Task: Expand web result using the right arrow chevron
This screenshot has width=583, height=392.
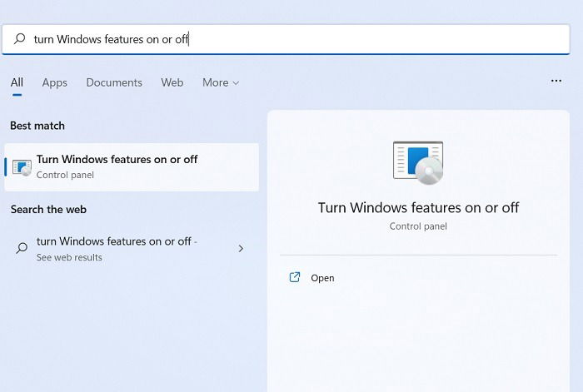Action: (241, 248)
